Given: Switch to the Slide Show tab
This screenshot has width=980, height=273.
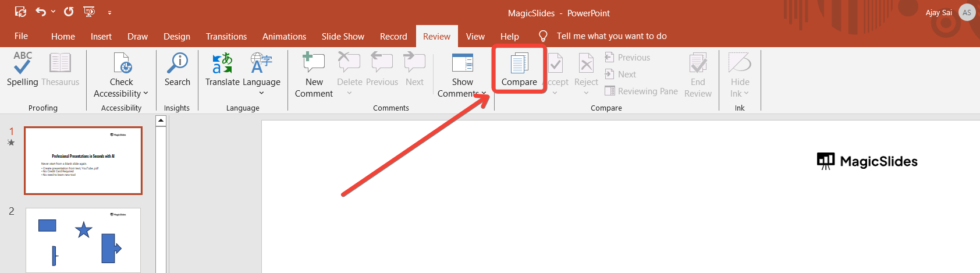Looking at the screenshot, I should pos(343,36).
